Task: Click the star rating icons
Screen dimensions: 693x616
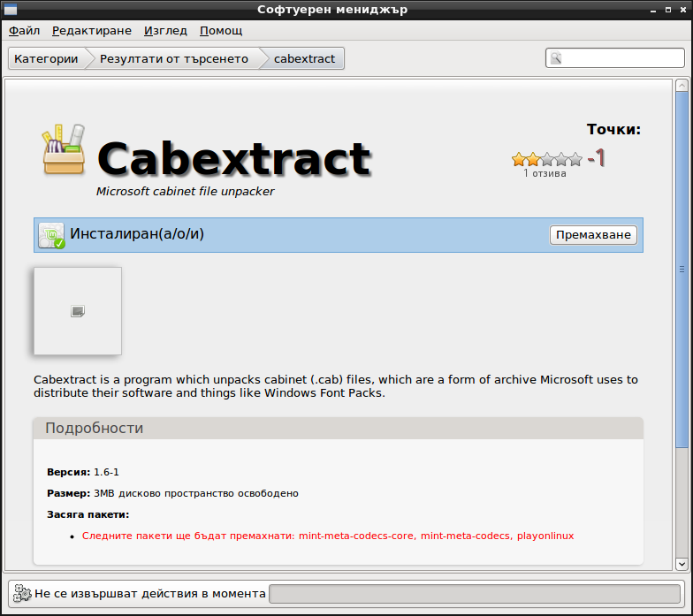Action: click(x=546, y=159)
